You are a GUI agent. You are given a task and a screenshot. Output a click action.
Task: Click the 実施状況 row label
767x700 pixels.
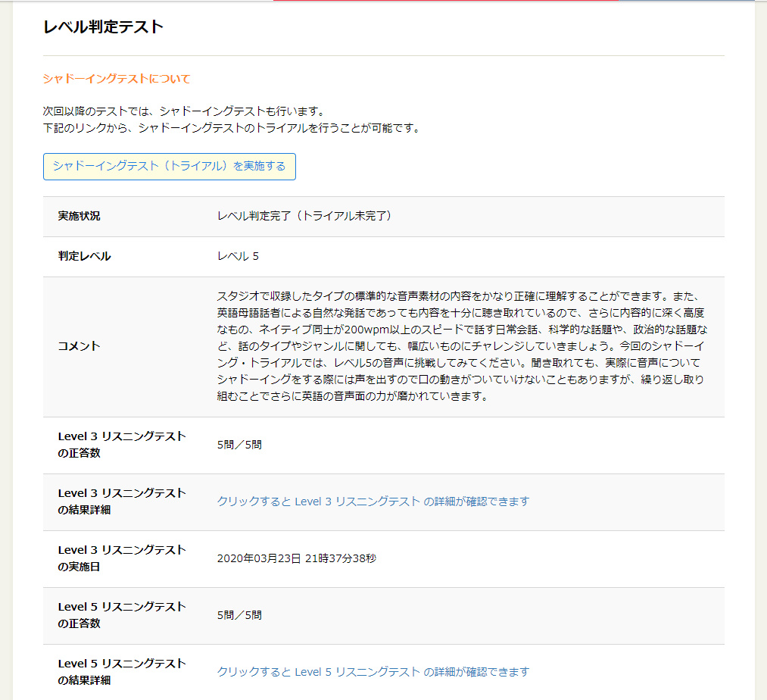(80, 216)
